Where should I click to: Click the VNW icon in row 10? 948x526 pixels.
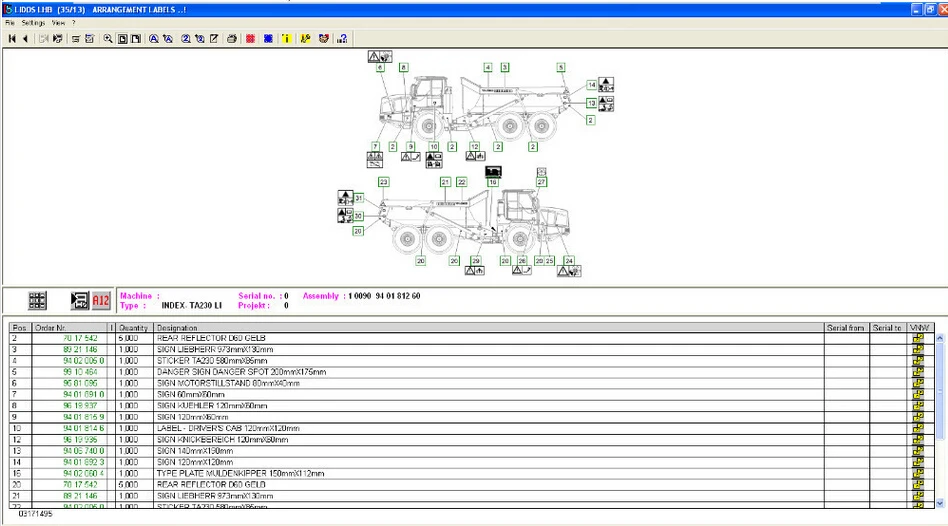[918, 428]
